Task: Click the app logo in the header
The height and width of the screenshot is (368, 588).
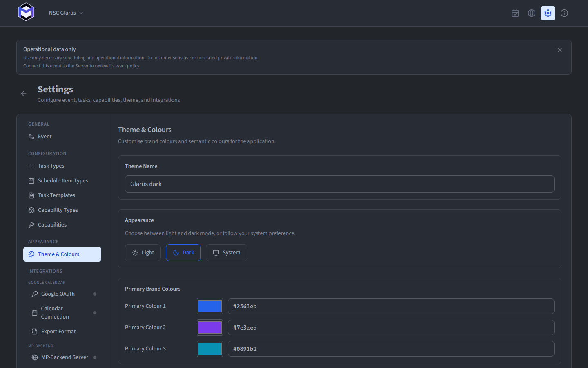Action: pos(26,12)
